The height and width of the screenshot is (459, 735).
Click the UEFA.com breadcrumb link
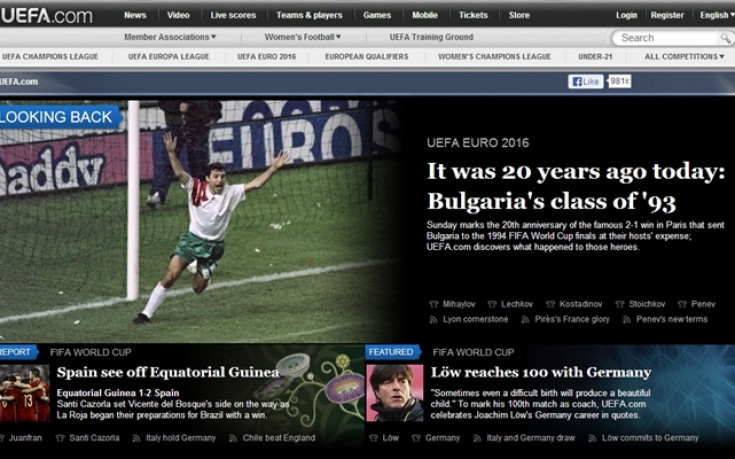19,82
